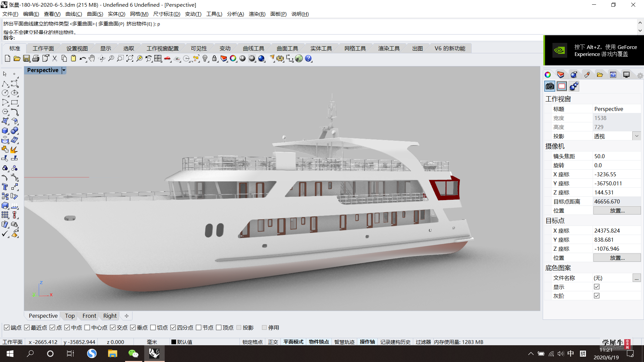Open panel settings gear menu
This screenshot has width=644, height=362.
[640, 76]
